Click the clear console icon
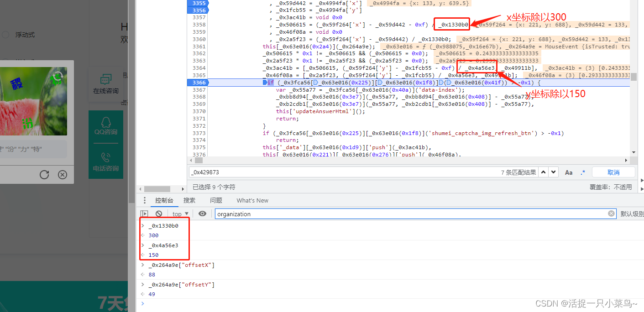The height and width of the screenshot is (312, 644). (159, 213)
